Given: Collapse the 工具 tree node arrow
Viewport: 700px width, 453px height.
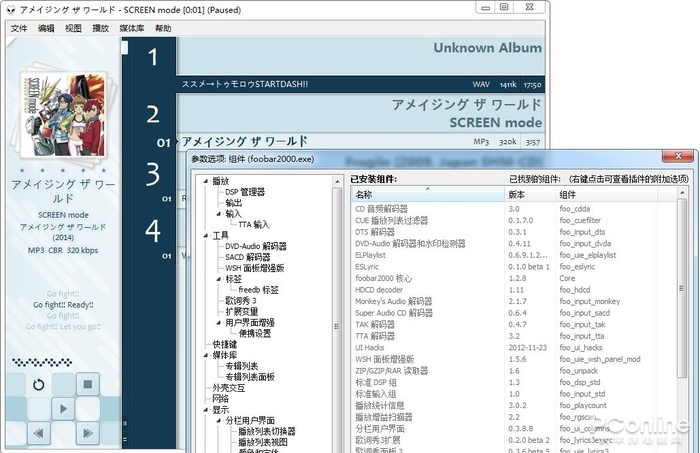Looking at the screenshot, I should click(206, 236).
